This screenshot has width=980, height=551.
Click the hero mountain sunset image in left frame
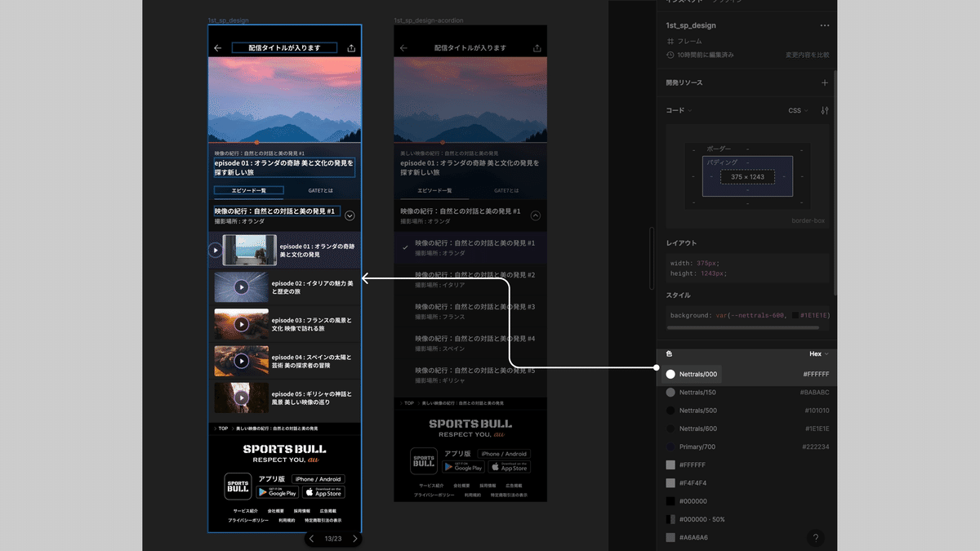click(x=285, y=100)
